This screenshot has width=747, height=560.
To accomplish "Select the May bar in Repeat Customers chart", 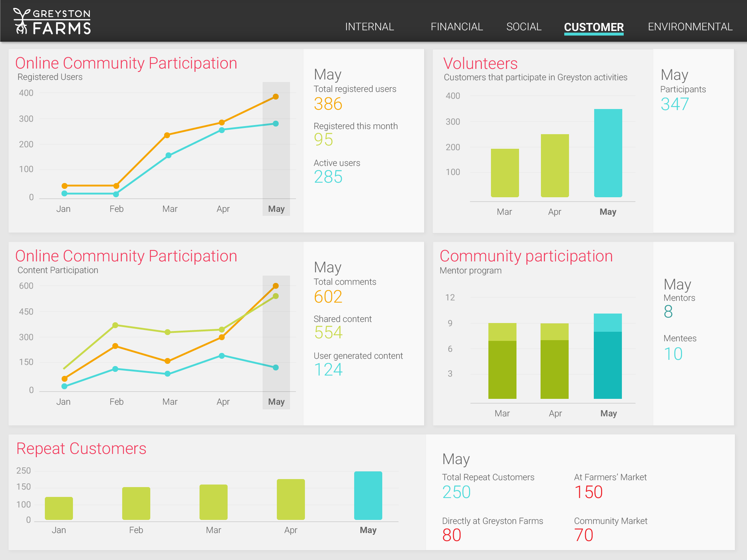I will click(368, 495).
